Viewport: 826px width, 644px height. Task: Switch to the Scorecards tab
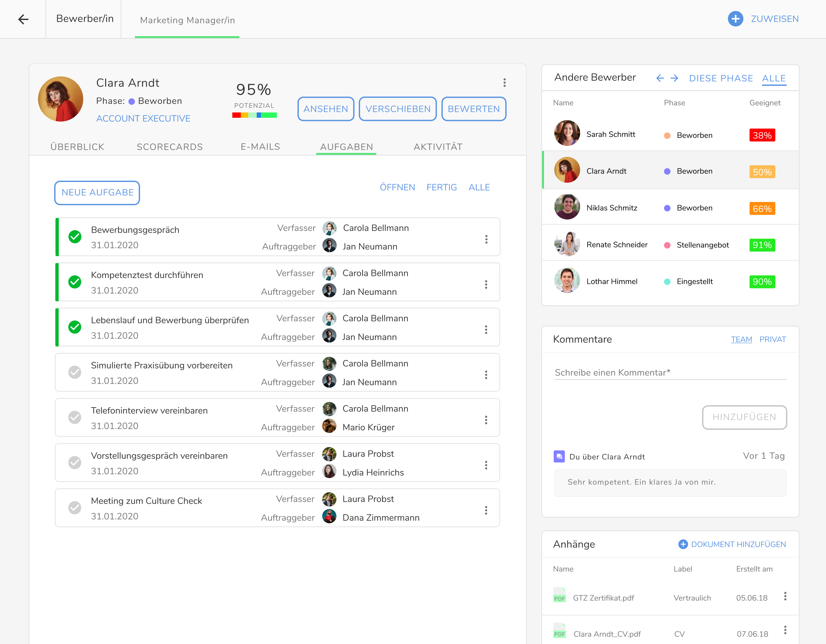point(170,147)
